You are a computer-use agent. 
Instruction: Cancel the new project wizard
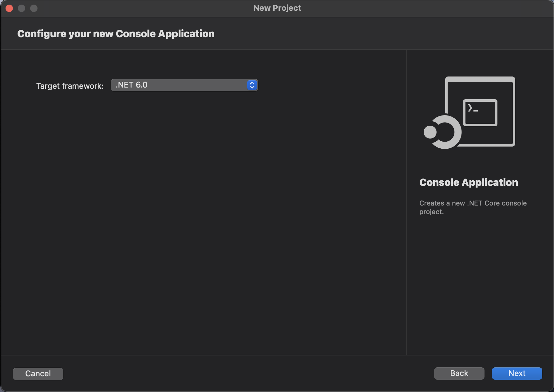38,374
